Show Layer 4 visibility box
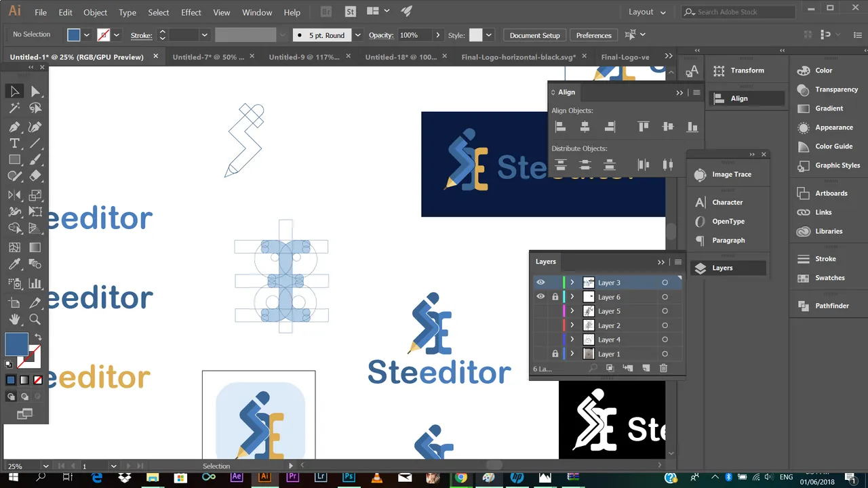 (540, 340)
